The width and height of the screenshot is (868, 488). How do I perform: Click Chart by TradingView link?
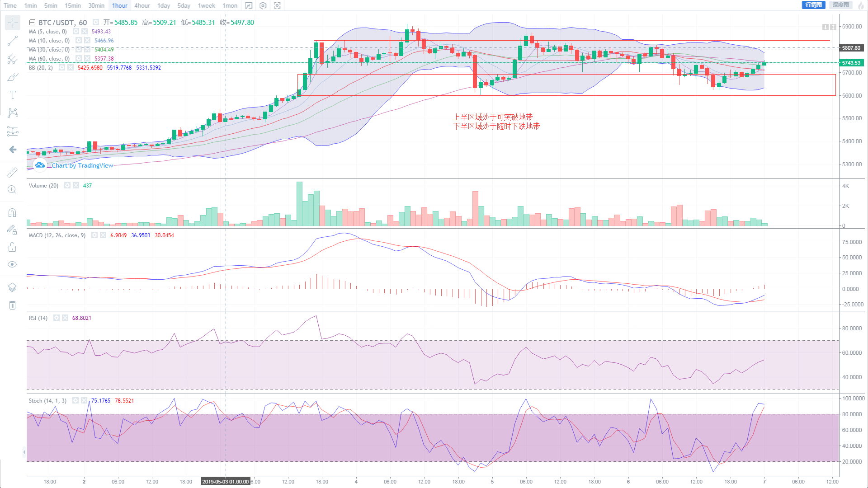point(82,165)
